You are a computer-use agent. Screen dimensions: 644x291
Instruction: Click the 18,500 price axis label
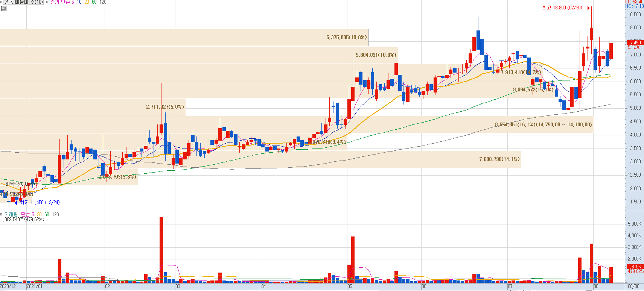(634, 15)
